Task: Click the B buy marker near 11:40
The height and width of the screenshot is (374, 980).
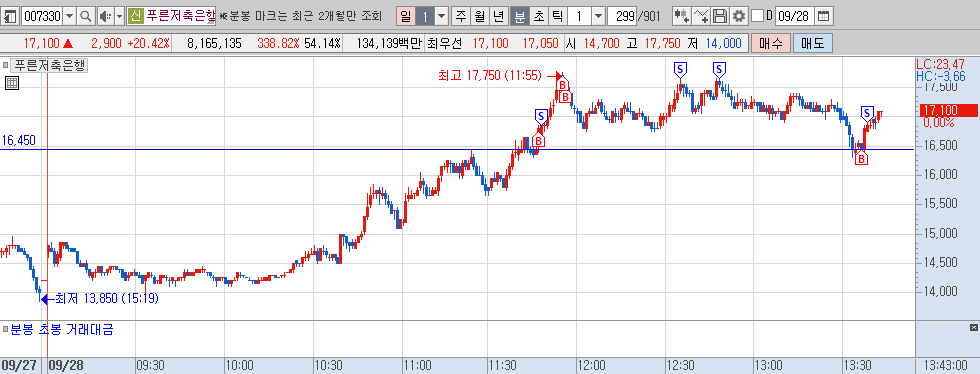Action: click(538, 140)
